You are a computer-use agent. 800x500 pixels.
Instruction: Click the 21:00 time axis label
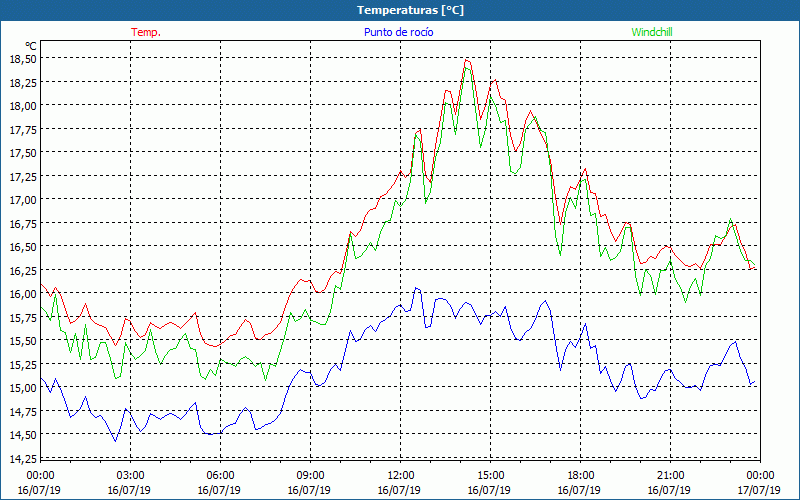coord(670,476)
